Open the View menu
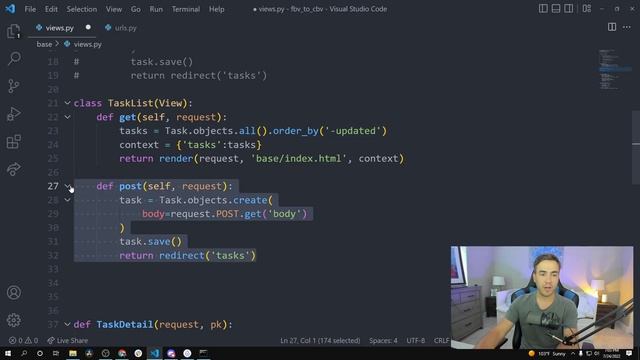This screenshot has height=360, width=640. (114, 9)
